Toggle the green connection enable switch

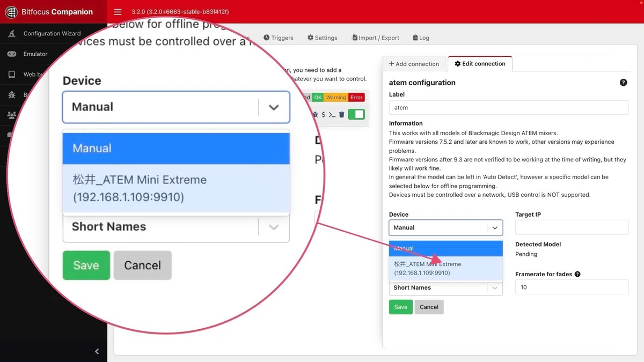point(356,114)
